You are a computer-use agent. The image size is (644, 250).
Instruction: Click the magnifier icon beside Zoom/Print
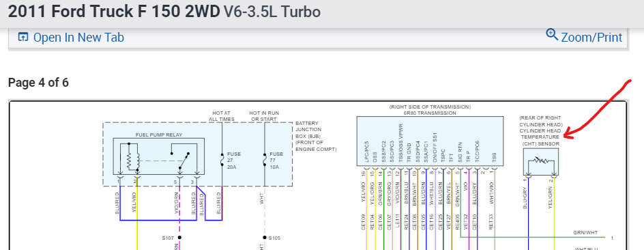552,35
